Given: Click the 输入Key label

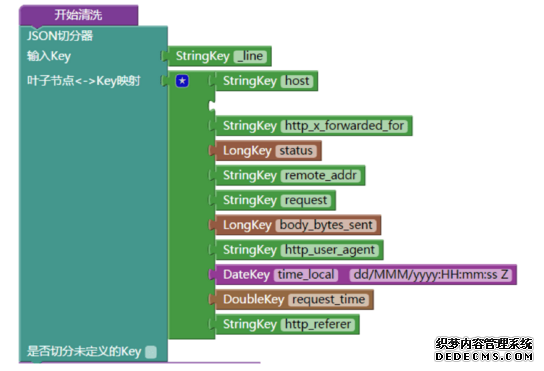Looking at the screenshot, I should pyautogui.click(x=49, y=56).
